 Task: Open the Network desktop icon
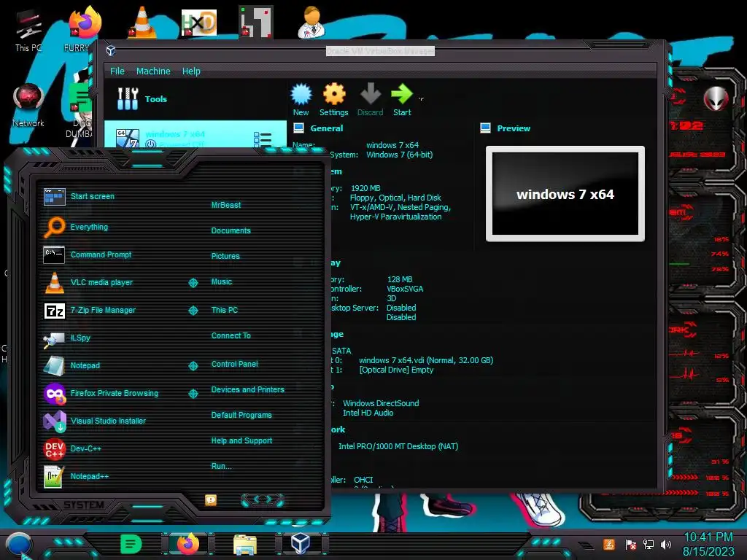[28, 105]
